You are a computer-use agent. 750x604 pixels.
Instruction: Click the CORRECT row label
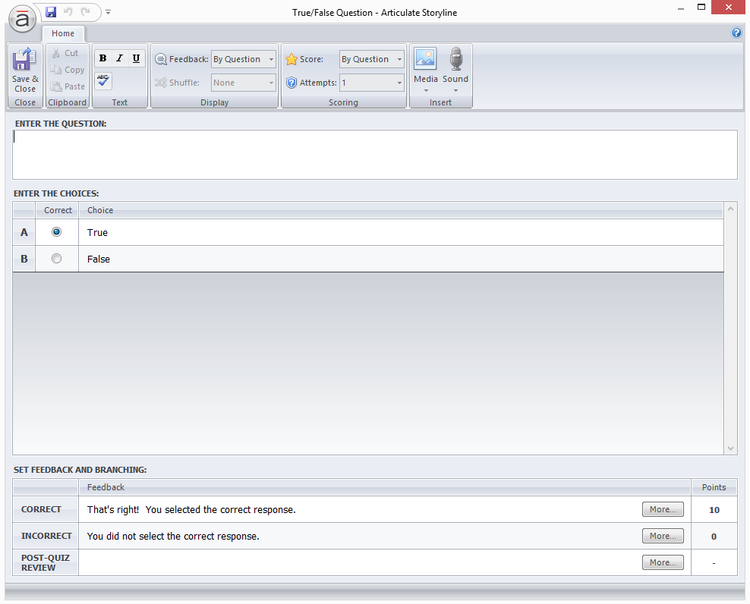[x=45, y=509]
